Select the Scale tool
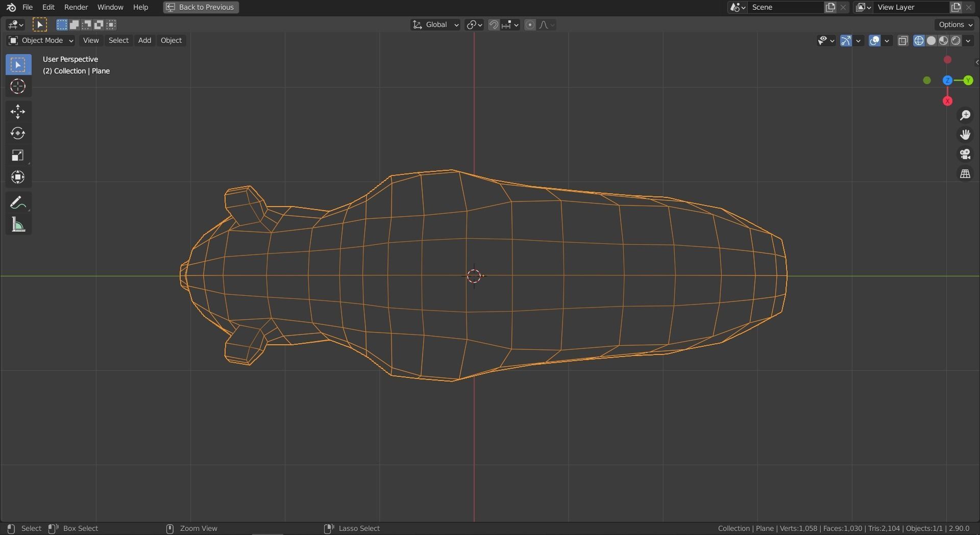The width and height of the screenshot is (980, 535). [x=18, y=156]
